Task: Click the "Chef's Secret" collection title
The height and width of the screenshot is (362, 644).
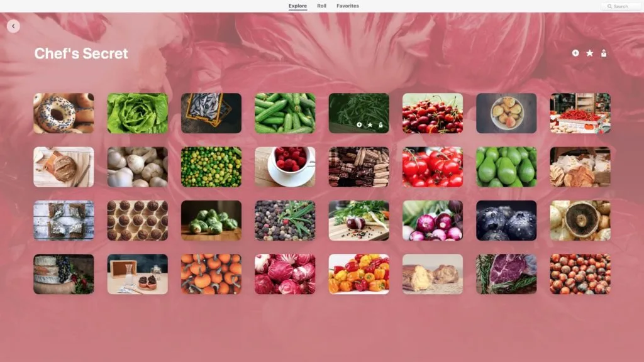Action: point(81,53)
